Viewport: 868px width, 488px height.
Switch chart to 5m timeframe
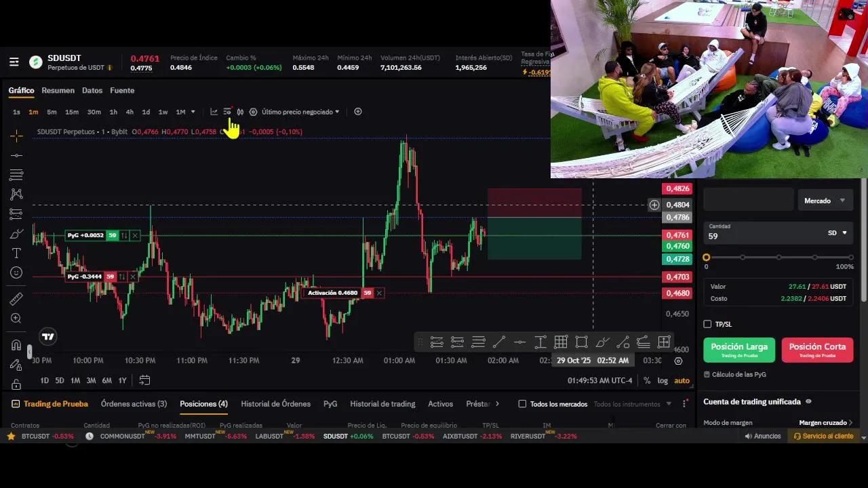(x=52, y=112)
